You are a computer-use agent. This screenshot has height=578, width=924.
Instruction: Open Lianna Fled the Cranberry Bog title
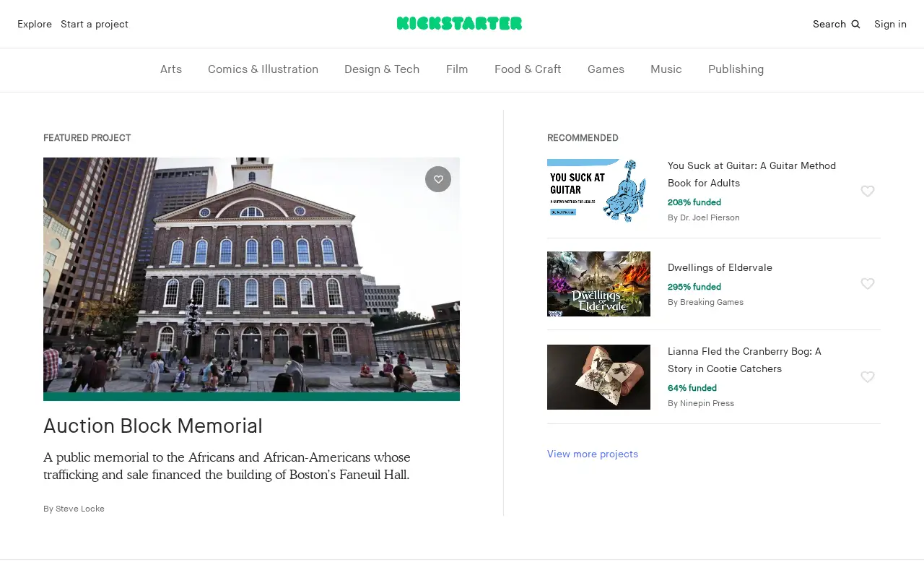pos(744,360)
